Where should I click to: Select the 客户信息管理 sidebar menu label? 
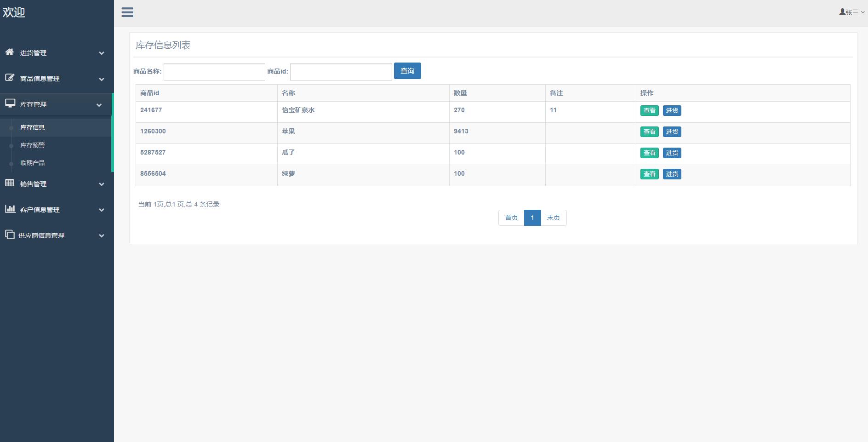(x=40, y=210)
